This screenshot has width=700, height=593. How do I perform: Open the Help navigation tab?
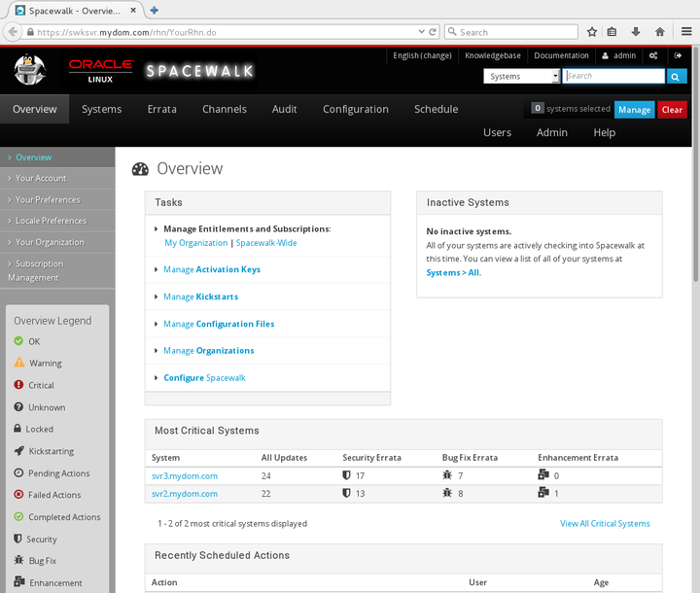point(605,132)
